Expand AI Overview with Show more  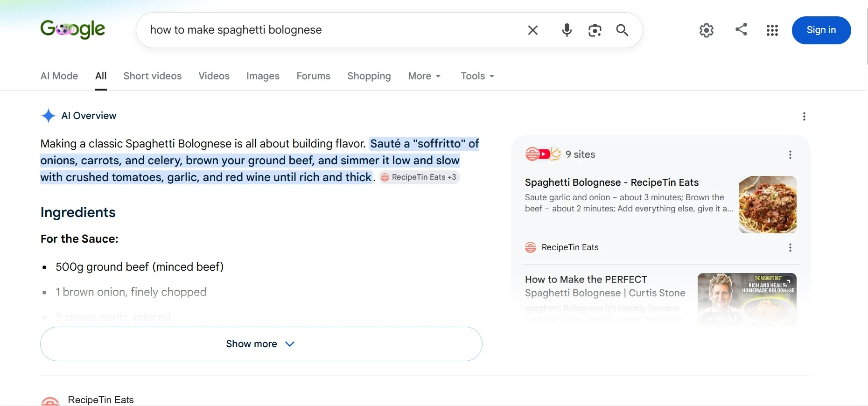point(261,344)
